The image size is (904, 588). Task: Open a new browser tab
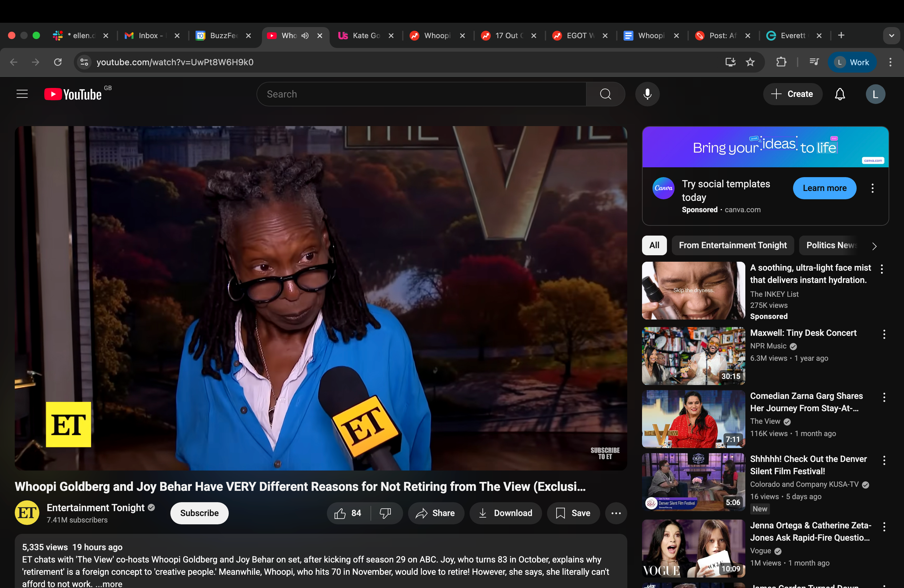tap(841, 35)
